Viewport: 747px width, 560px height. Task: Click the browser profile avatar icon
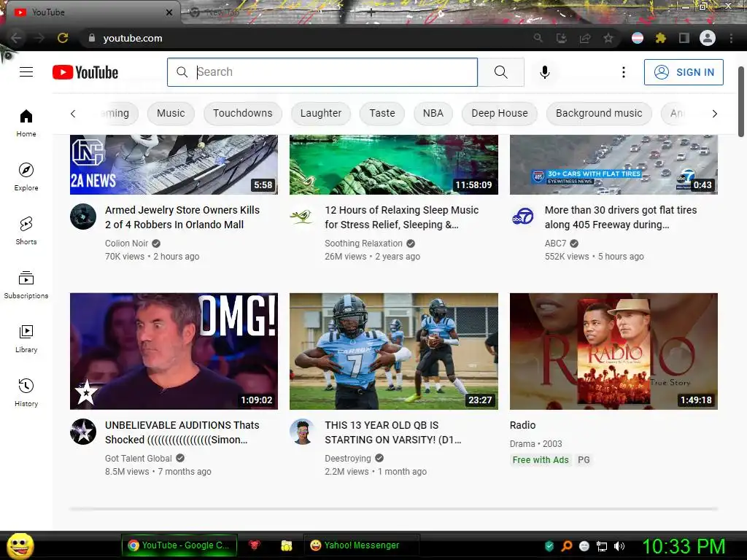[x=708, y=38]
